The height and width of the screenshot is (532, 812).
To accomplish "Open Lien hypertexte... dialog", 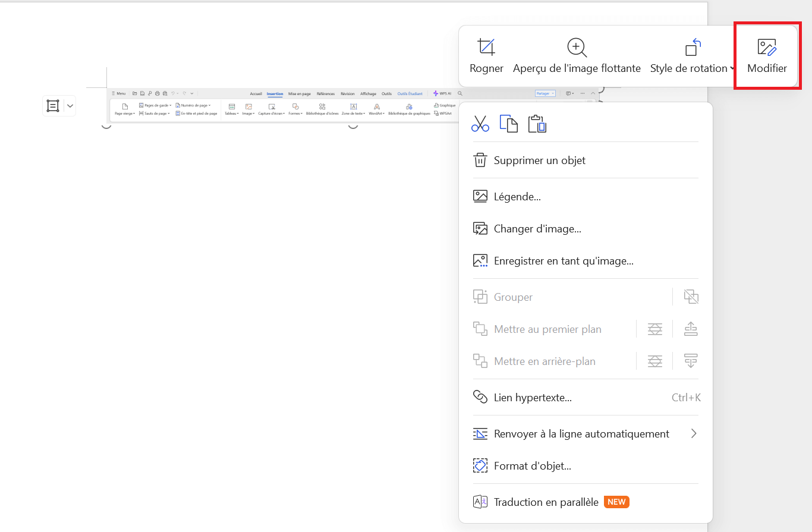I will (x=532, y=398).
